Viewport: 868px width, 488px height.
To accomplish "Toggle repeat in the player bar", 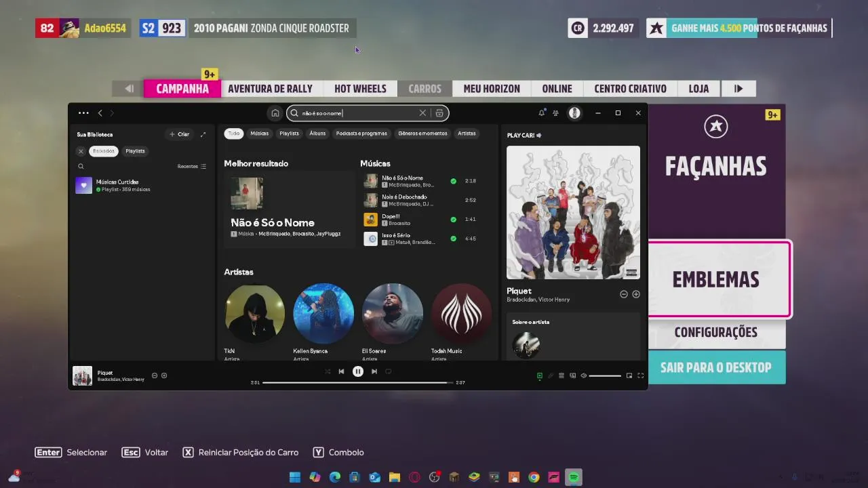I will pyautogui.click(x=389, y=371).
